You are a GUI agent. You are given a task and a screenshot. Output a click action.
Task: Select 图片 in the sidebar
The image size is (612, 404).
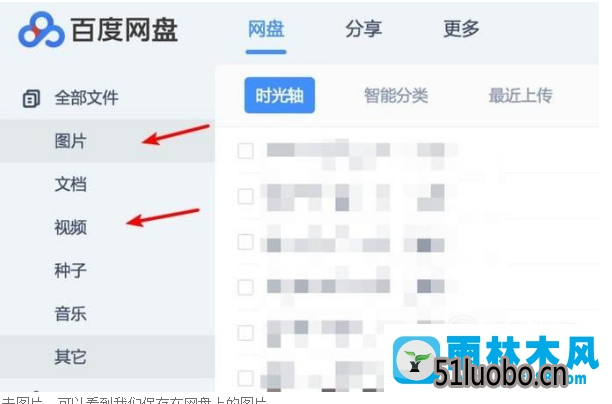coord(70,141)
